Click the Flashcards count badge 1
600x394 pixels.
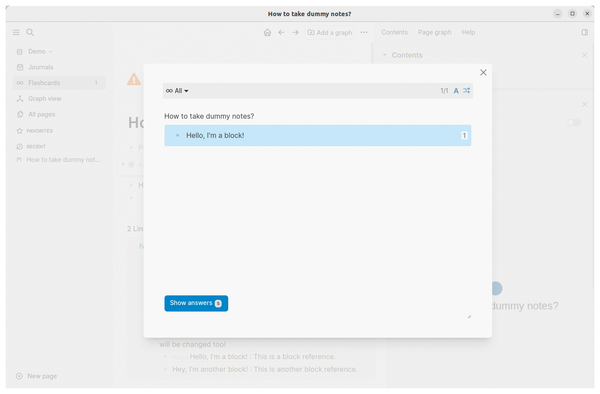[x=96, y=83]
